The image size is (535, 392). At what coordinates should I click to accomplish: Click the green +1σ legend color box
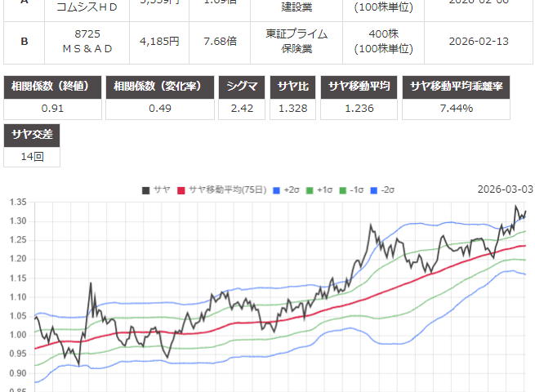(x=311, y=190)
